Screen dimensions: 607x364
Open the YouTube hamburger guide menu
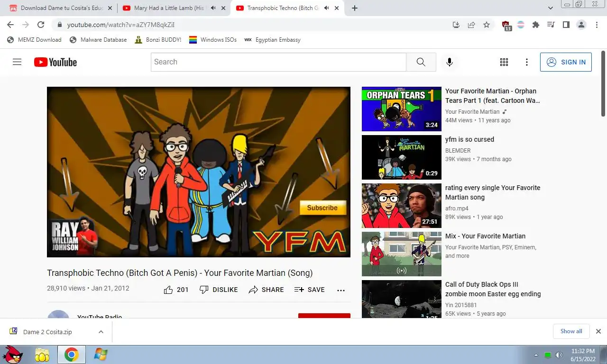pos(17,62)
